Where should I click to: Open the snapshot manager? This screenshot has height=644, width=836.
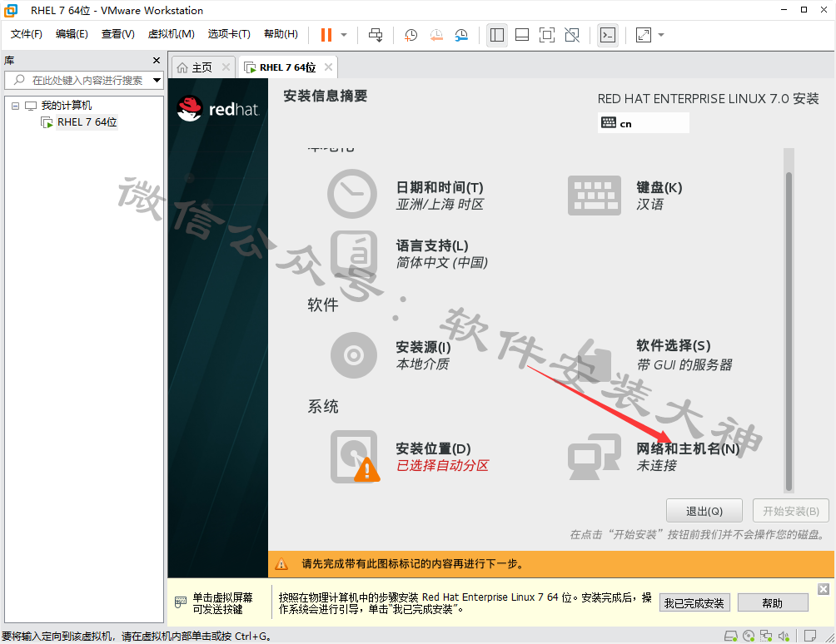pyautogui.click(x=462, y=35)
